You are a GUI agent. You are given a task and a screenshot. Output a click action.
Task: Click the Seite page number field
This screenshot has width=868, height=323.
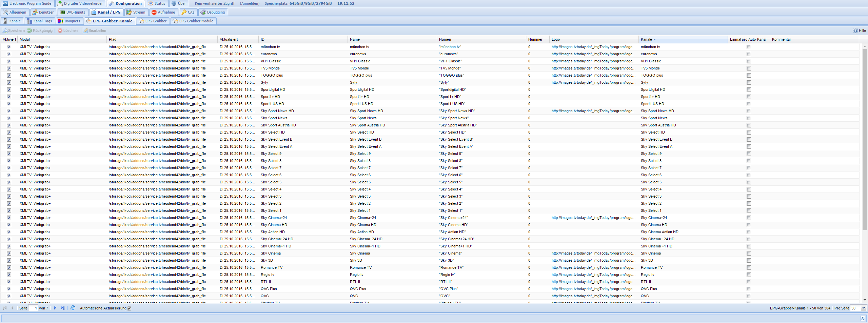[x=33, y=308]
